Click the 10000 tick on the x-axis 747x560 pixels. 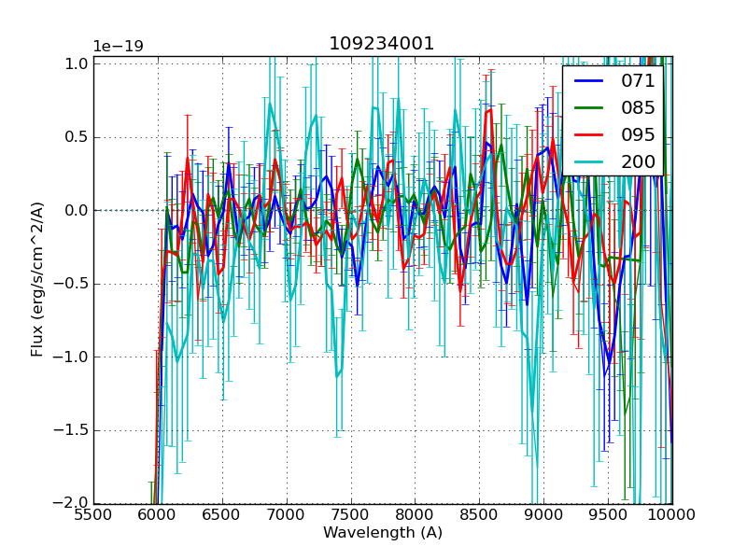click(x=672, y=514)
